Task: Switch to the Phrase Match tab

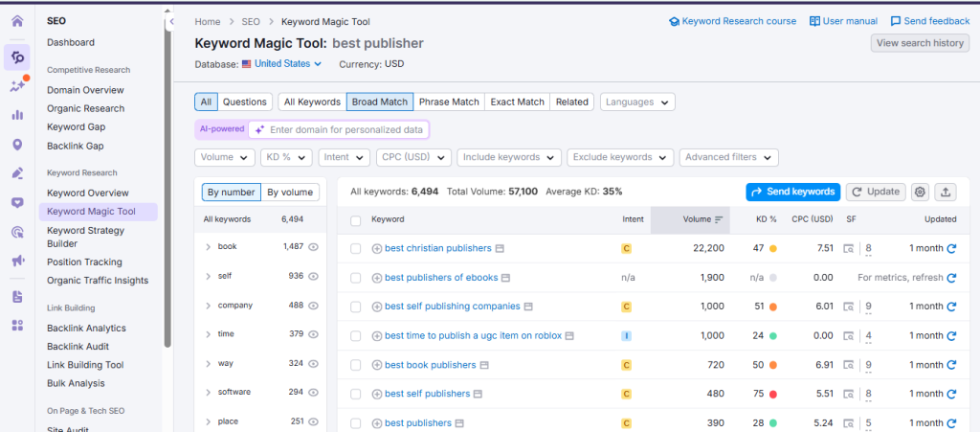Action: pyautogui.click(x=448, y=102)
